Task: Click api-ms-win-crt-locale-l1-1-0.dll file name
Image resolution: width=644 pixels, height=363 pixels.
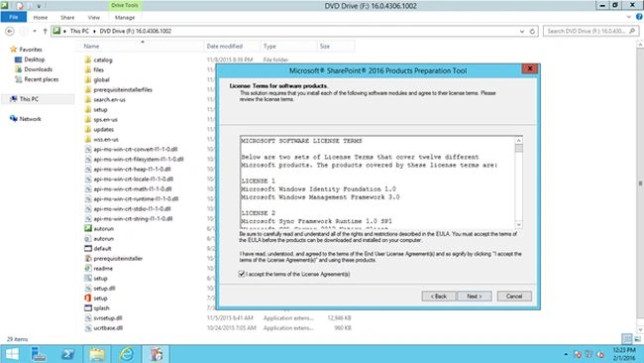Action: pos(134,179)
